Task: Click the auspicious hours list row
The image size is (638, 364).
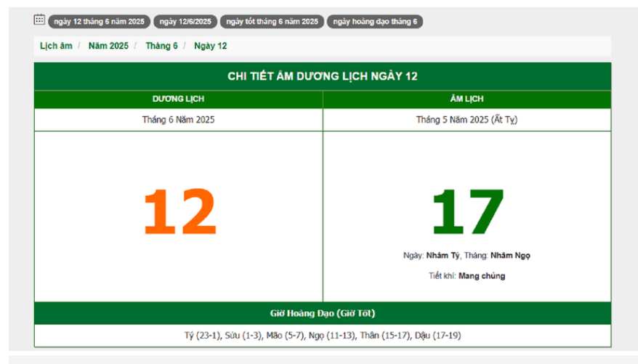Action: coord(322,336)
